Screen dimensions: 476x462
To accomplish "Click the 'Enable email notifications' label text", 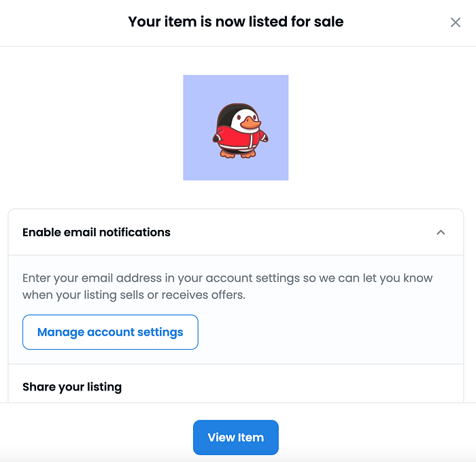I will point(97,232).
